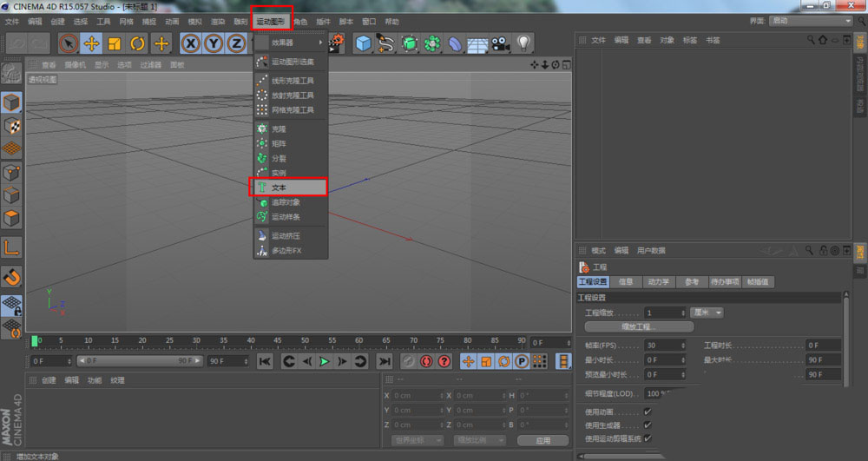868x461 pixels.
Task: Open the 运动图形 menu
Action: [271, 22]
